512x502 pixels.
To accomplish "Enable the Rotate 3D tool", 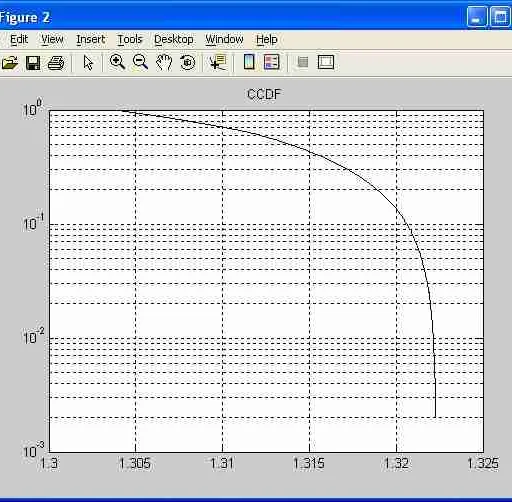I will [x=187, y=62].
